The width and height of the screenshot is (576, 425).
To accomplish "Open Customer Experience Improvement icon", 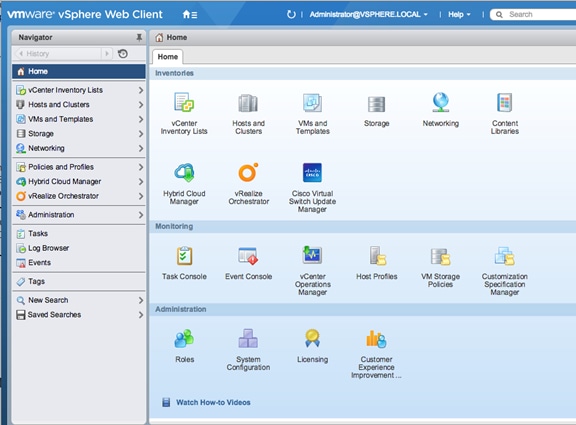I will point(377,339).
